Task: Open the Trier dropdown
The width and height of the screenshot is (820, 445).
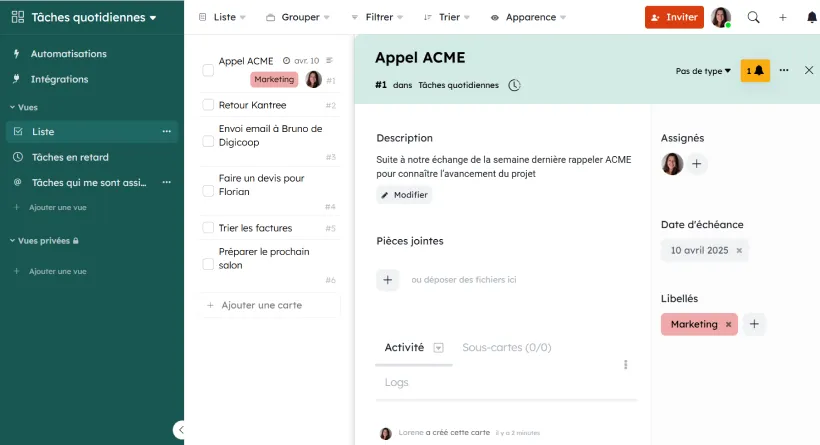Action: (447, 17)
